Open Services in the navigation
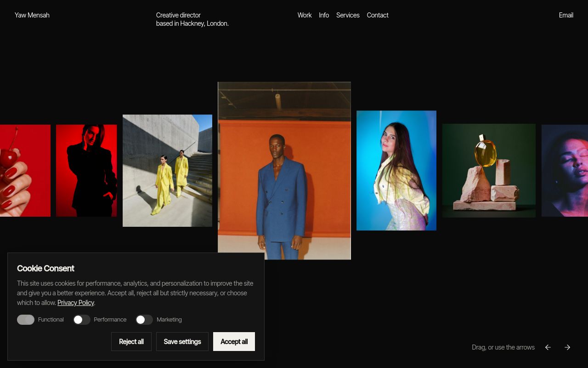This screenshot has height=368, width=588. point(348,15)
